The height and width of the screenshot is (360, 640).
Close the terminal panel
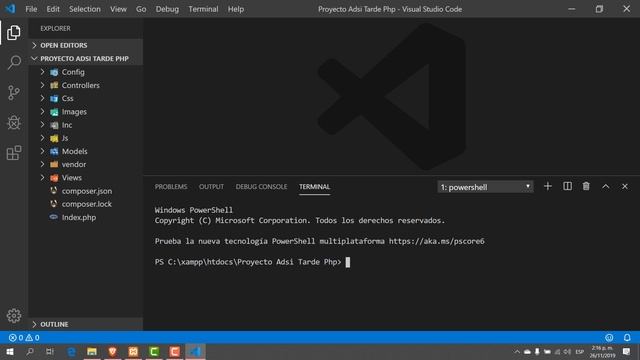pyautogui.click(x=625, y=187)
